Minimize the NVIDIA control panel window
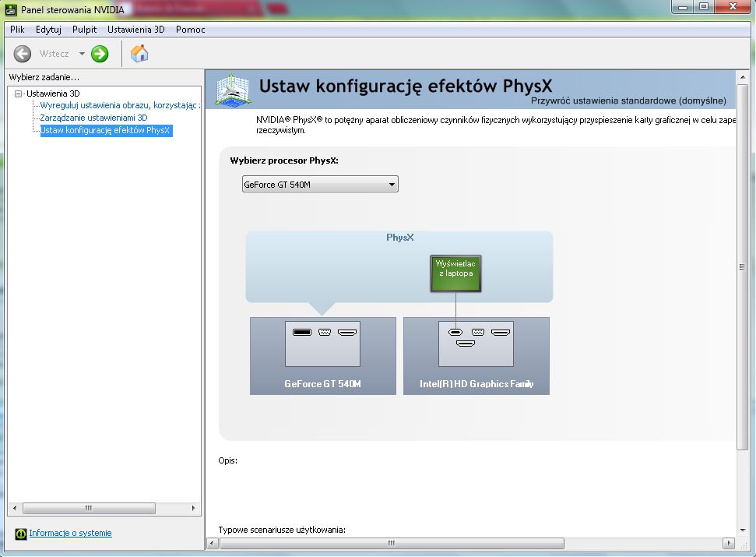This screenshot has width=756, height=557. (683, 7)
